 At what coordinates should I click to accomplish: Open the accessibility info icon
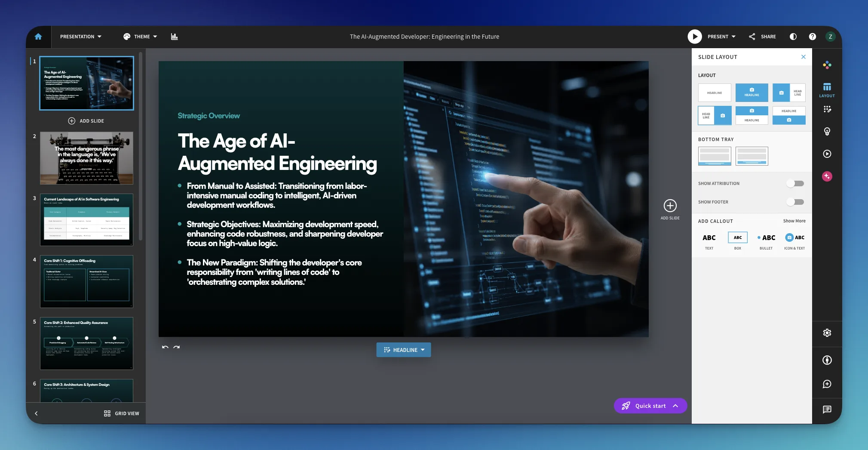click(x=827, y=360)
